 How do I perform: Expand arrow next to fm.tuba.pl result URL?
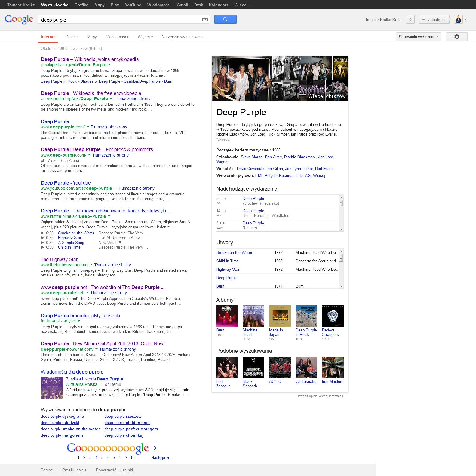click(x=79, y=321)
